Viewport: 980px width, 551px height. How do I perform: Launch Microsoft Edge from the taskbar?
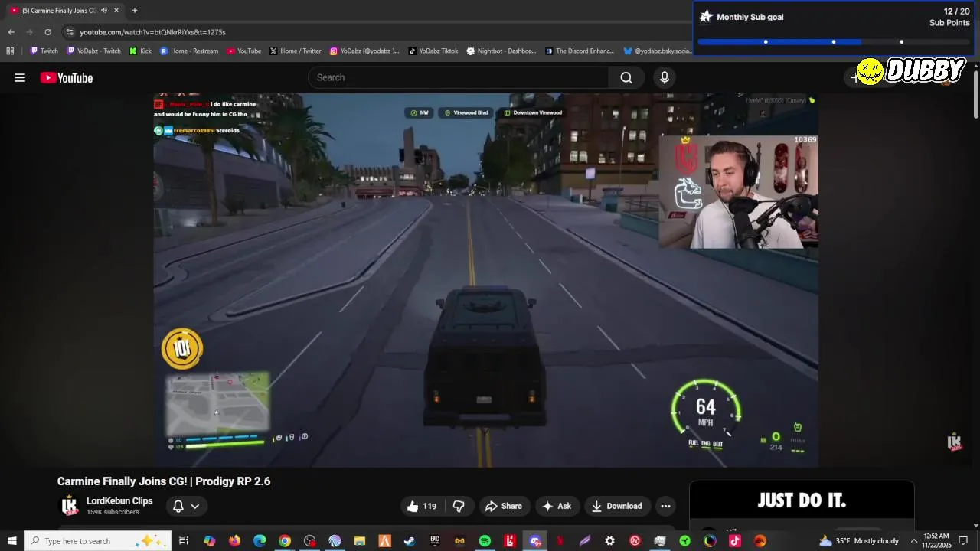point(260,541)
